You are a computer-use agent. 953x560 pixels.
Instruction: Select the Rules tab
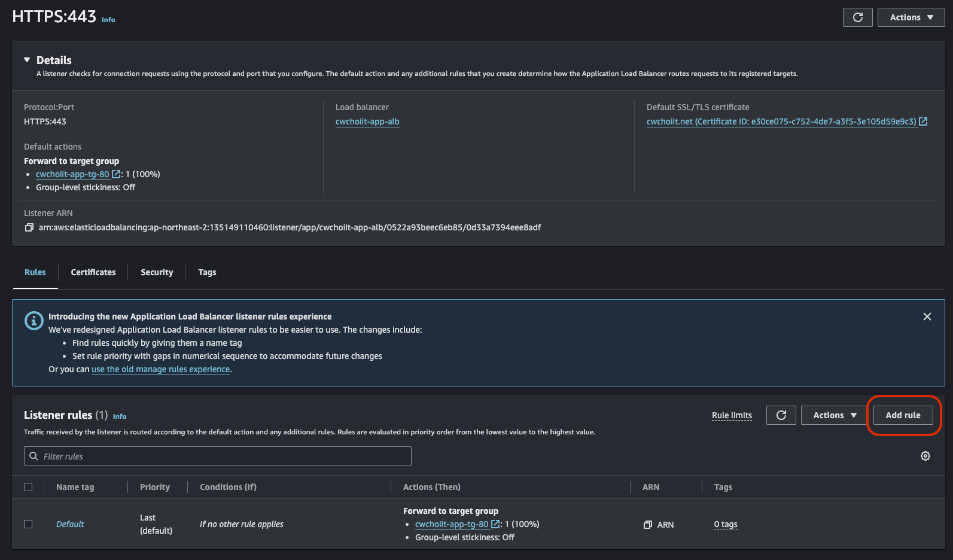[35, 272]
